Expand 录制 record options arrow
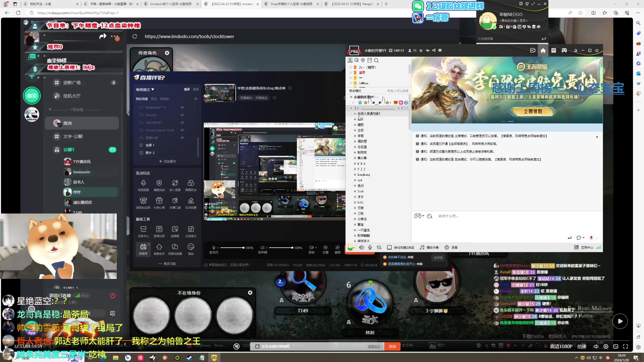The width and height of the screenshot is (644, 362). click(316, 248)
